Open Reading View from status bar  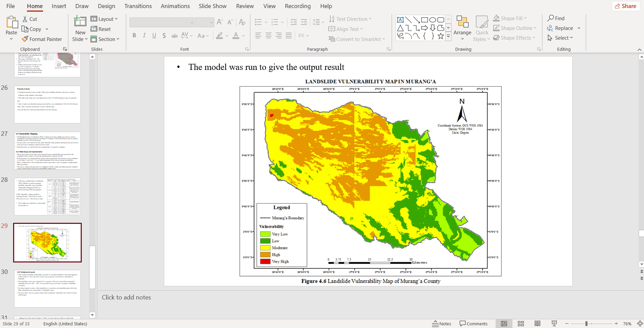(x=537, y=324)
